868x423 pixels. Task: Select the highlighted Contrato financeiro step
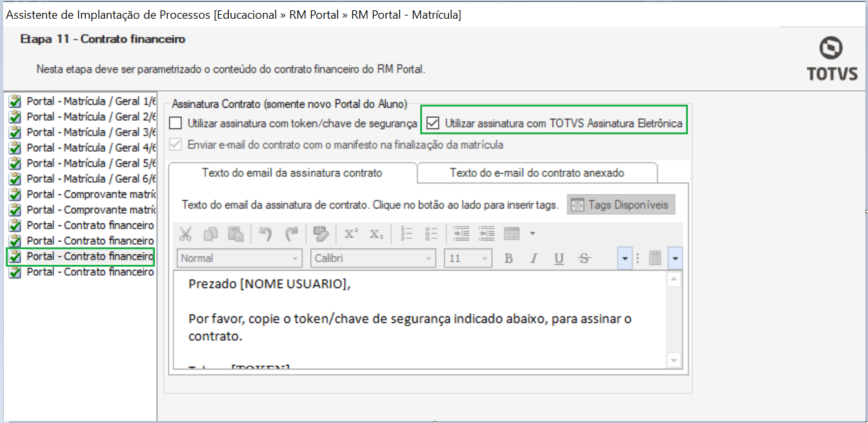pyautogui.click(x=82, y=256)
